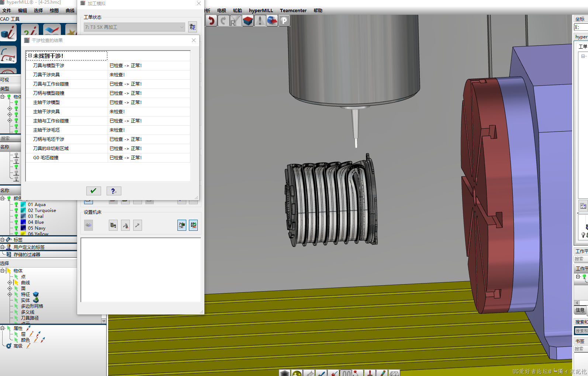Click the eyedropper icon next to 属性
Viewport: 588px width, 376px height.
28,328
